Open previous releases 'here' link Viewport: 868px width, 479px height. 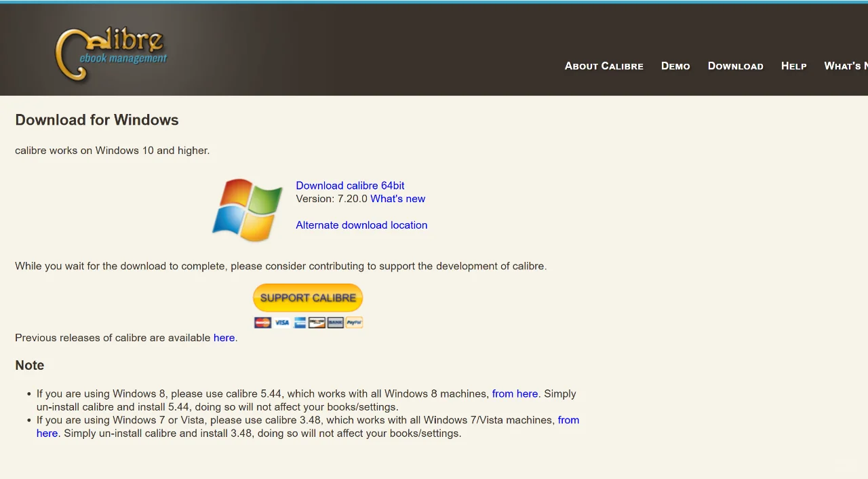(x=224, y=338)
